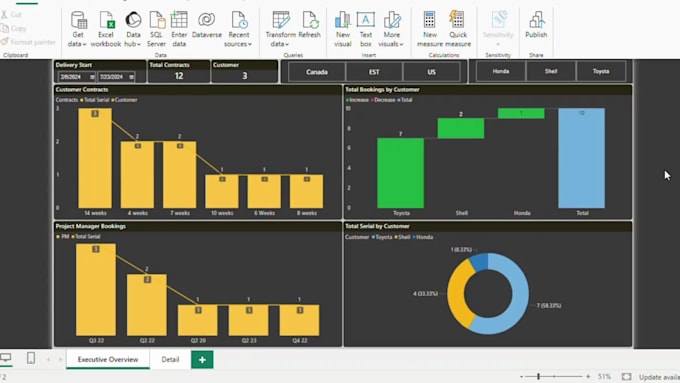The width and height of the screenshot is (680, 383).
Task: Filter by Honda customer slicer
Action: 501,71
